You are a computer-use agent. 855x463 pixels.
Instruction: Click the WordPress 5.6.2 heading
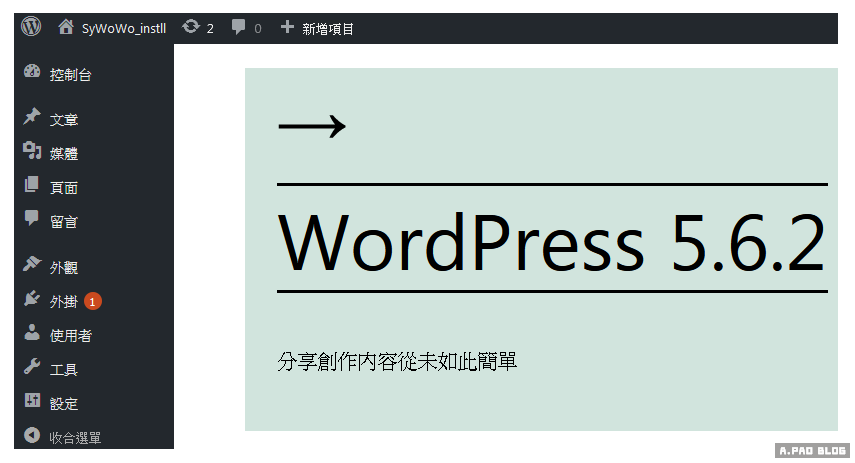(551, 241)
